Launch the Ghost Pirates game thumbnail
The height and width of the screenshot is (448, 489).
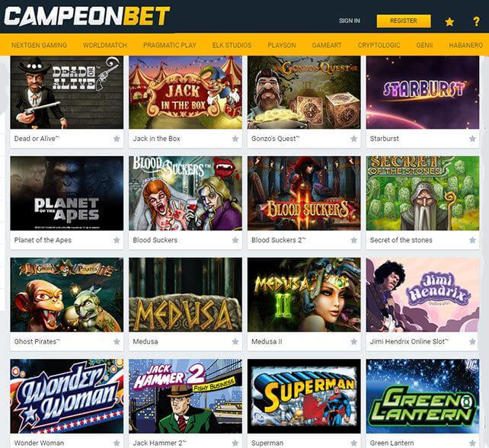pyautogui.click(x=67, y=295)
